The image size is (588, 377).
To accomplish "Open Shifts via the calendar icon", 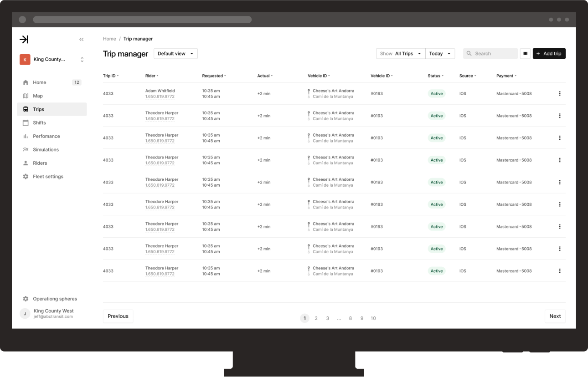I will [26, 122].
